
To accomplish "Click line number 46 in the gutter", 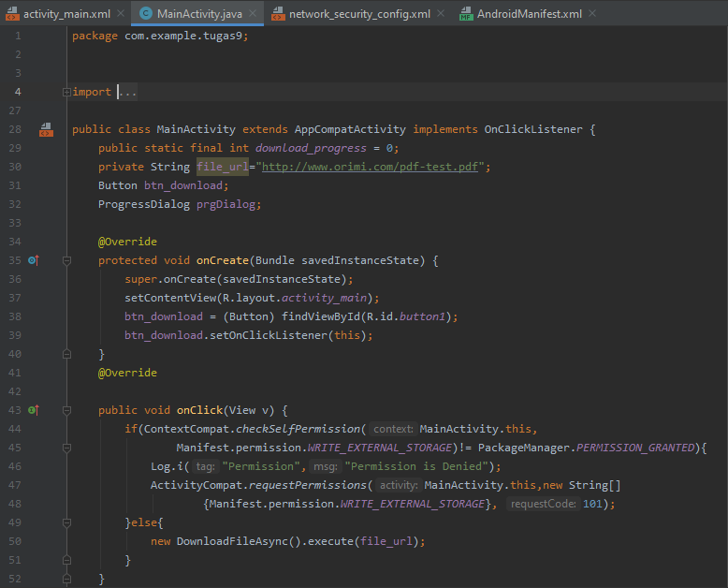I will [15, 466].
